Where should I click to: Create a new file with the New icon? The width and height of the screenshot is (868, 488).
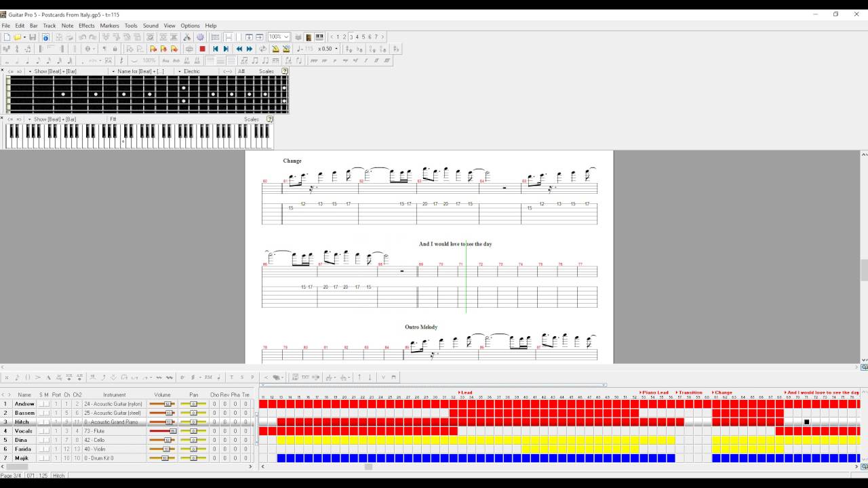[x=7, y=37]
